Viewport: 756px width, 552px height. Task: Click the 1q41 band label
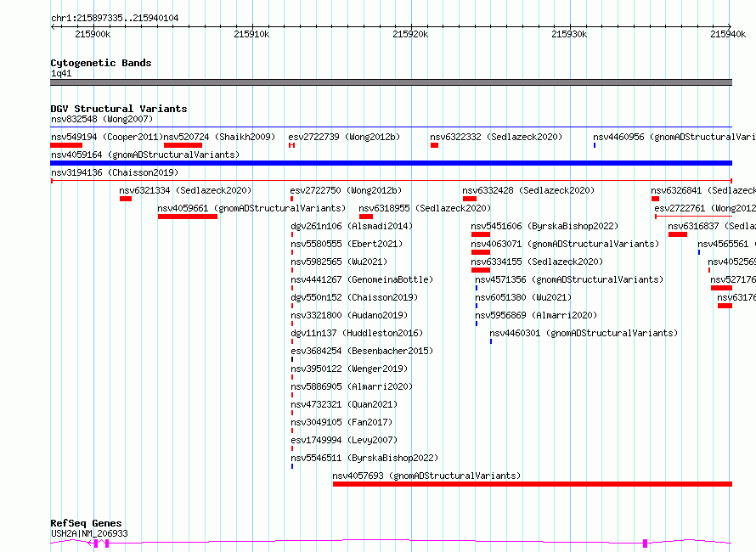(61, 73)
